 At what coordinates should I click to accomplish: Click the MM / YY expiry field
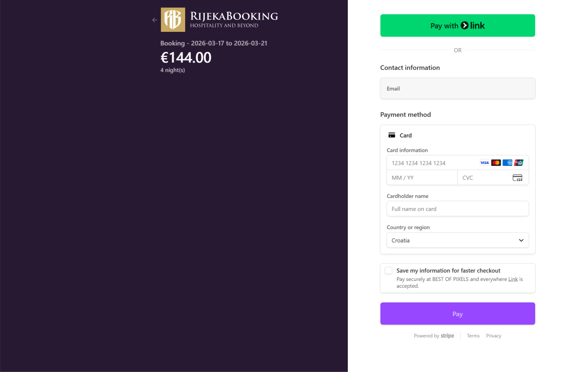point(421,178)
